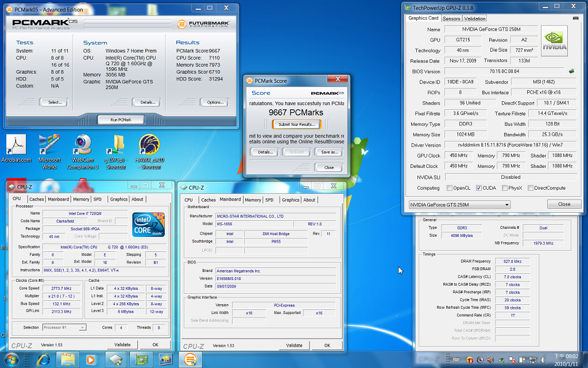Click the NVIDIA logo in GPU-Z
588x368 pixels.
pos(554,41)
